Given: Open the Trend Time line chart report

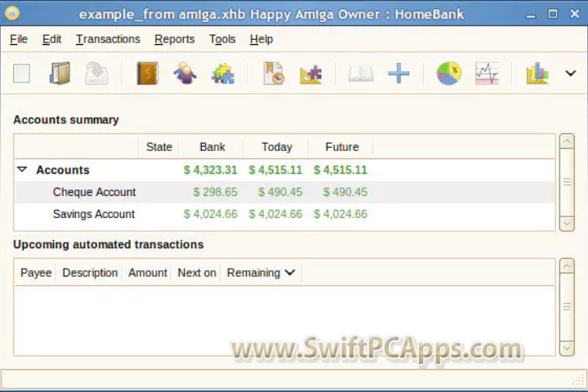Looking at the screenshot, I should tap(487, 73).
